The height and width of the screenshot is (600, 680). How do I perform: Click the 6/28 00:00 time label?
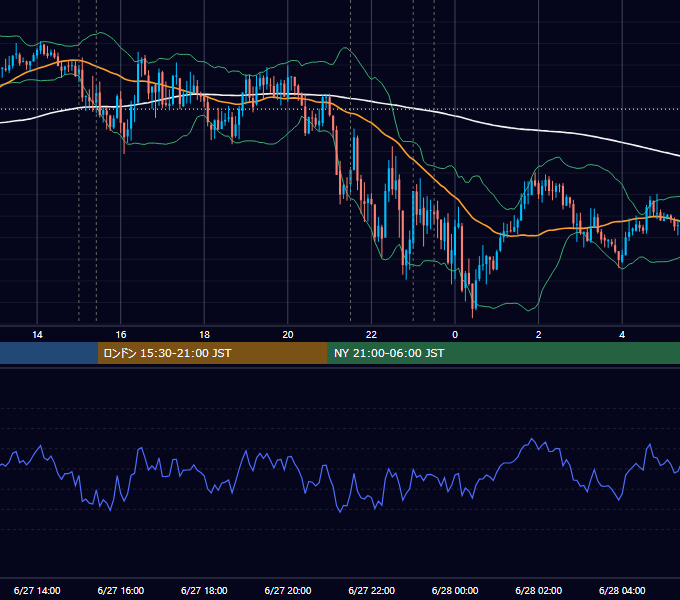click(x=455, y=590)
